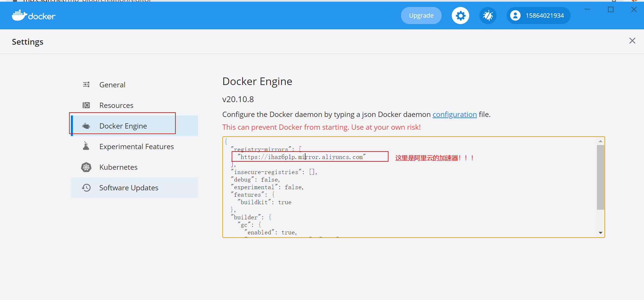The height and width of the screenshot is (300, 644).
Task: Click the scrollbar down arrow
Action: [600, 232]
